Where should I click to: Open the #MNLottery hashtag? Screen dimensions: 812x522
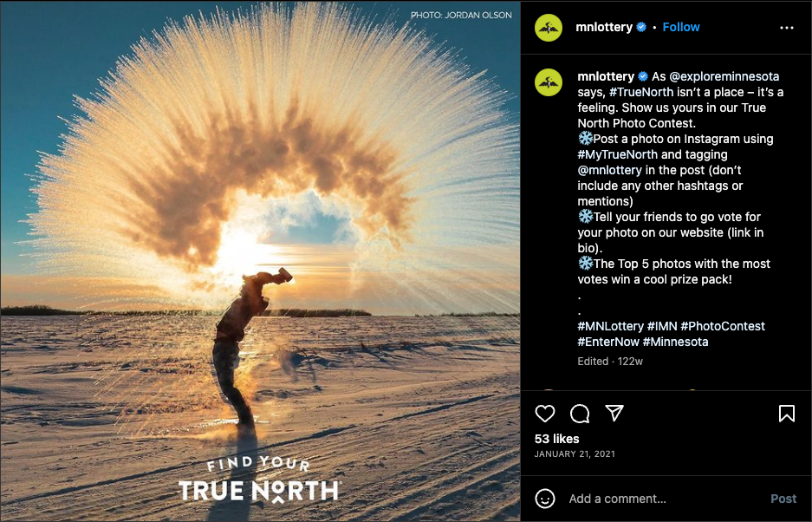click(x=611, y=326)
